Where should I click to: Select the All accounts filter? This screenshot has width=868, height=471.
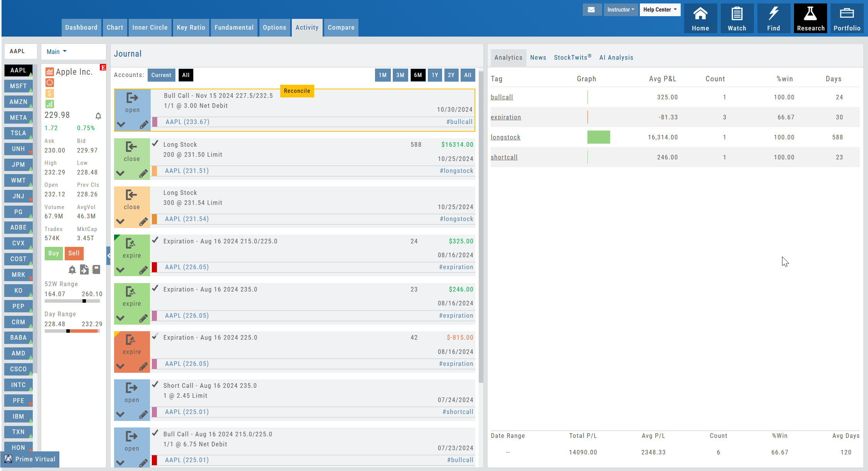point(186,75)
